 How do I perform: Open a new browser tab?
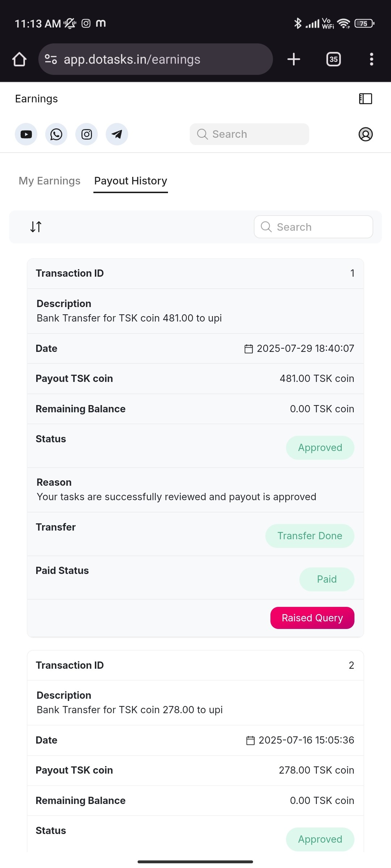pyautogui.click(x=294, y=59)
